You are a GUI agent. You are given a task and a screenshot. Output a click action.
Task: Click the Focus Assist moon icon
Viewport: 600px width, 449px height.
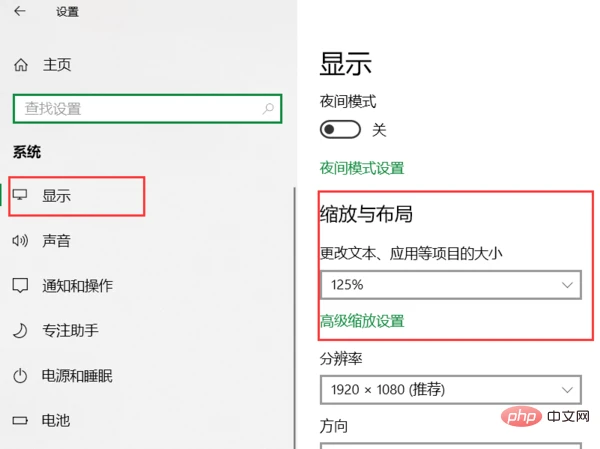click(x=20, y=330)
